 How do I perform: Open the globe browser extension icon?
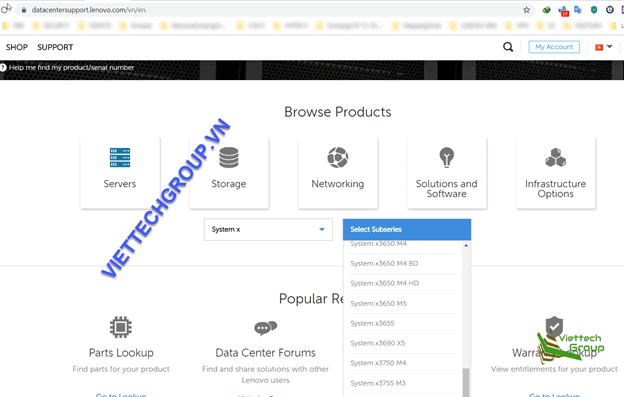[546, 10]
